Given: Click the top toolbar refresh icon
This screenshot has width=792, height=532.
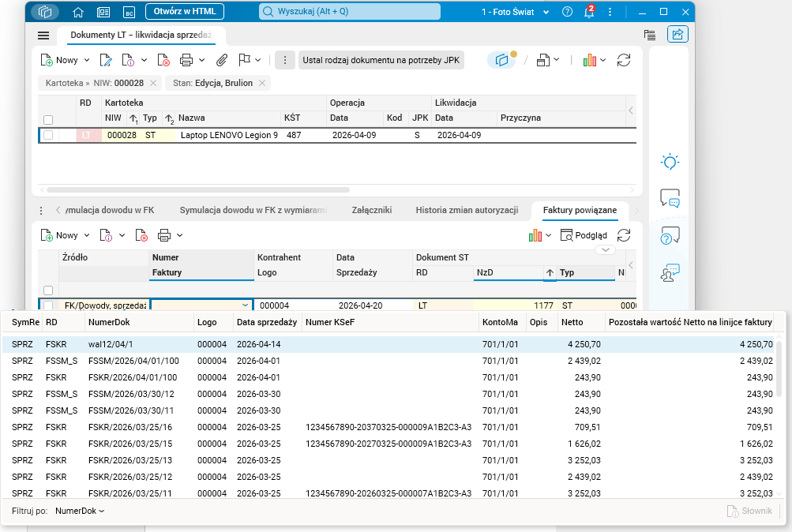Looking at the screenshot, I should coord(624,60).
